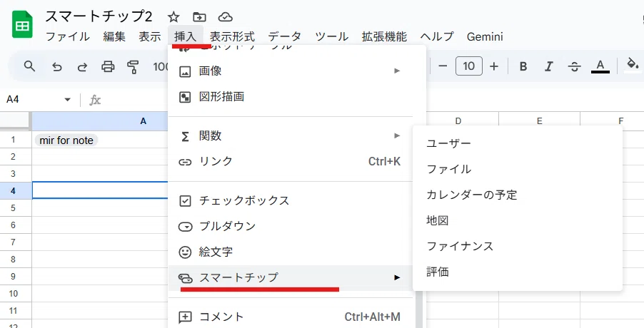Insert a コメント
This screenshot has width=644, height=328.
click(291, 317)
